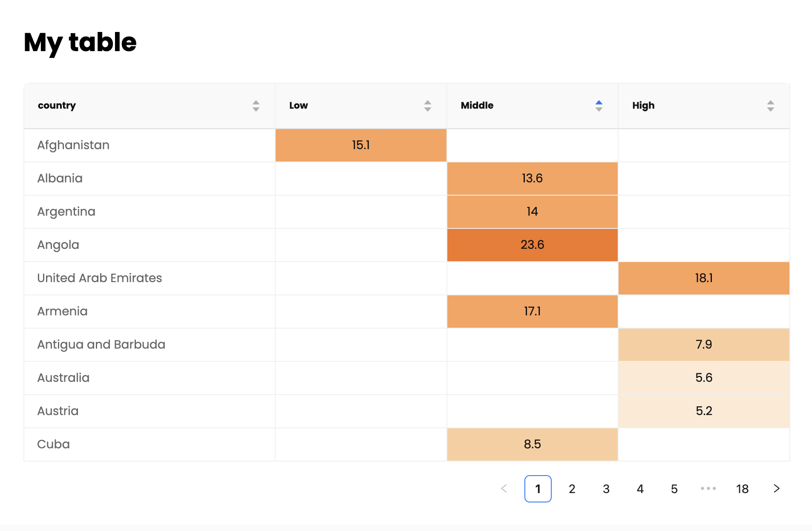The height and width of the screenshot is (531, 812).
Task: Select page 5 in pagination
Action: pos(674,489)
